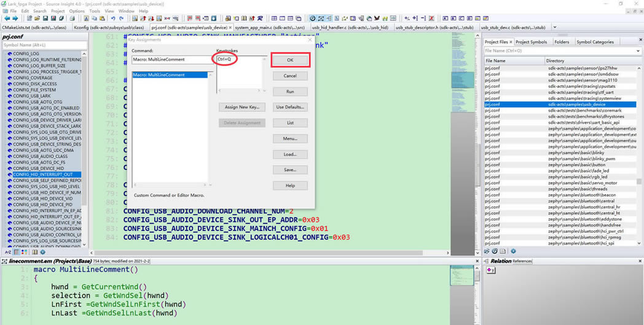
Task: Click the Run button in dialog
Action: (x=290, y=92)
